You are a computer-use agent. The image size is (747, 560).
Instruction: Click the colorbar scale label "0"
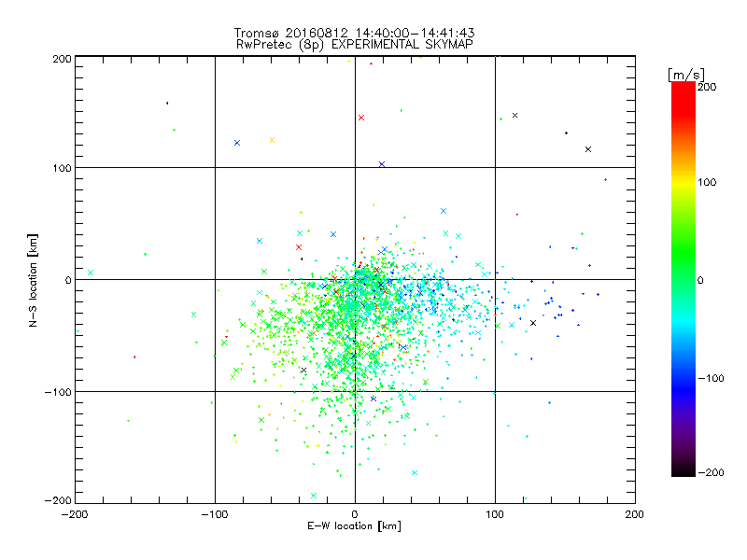[x=700, y=281]
